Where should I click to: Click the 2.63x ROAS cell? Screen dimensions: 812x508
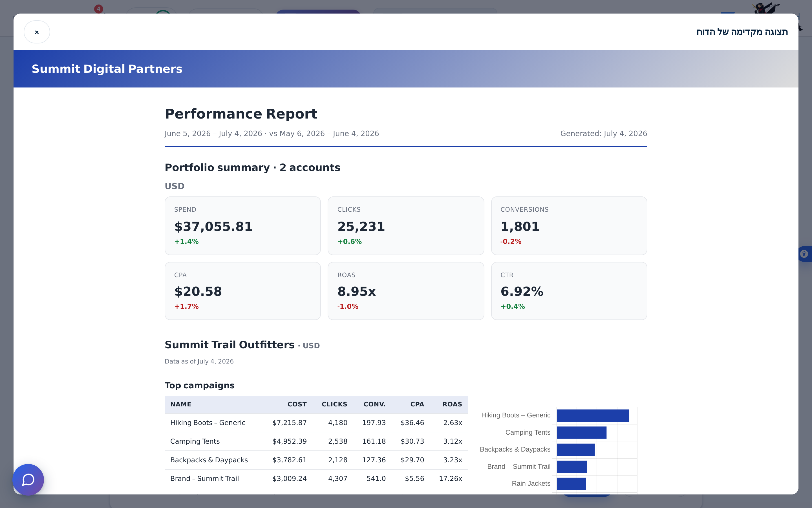click(453, 423)
